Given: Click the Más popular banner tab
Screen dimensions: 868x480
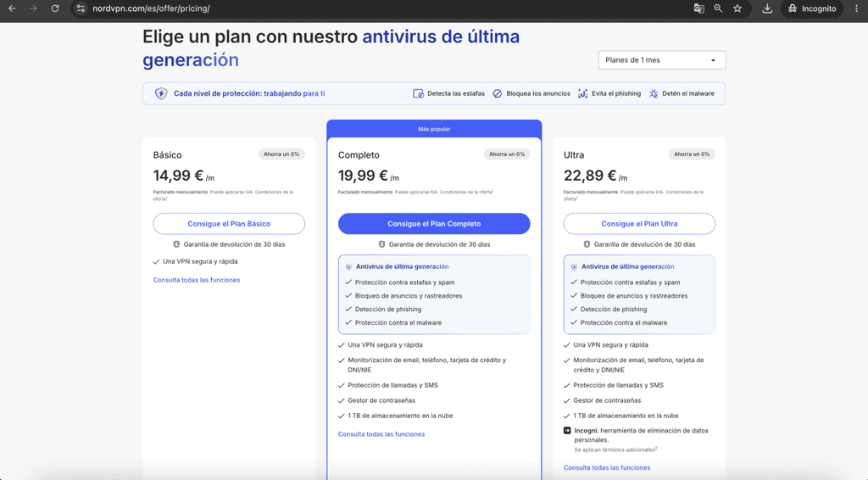Looking at the screenshot, I should coord(434,129).
